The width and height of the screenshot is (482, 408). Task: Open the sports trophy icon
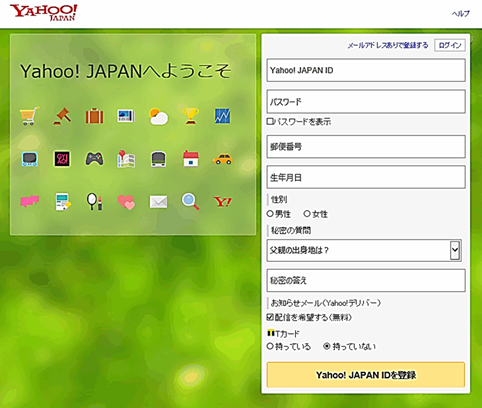pos(191,116)
